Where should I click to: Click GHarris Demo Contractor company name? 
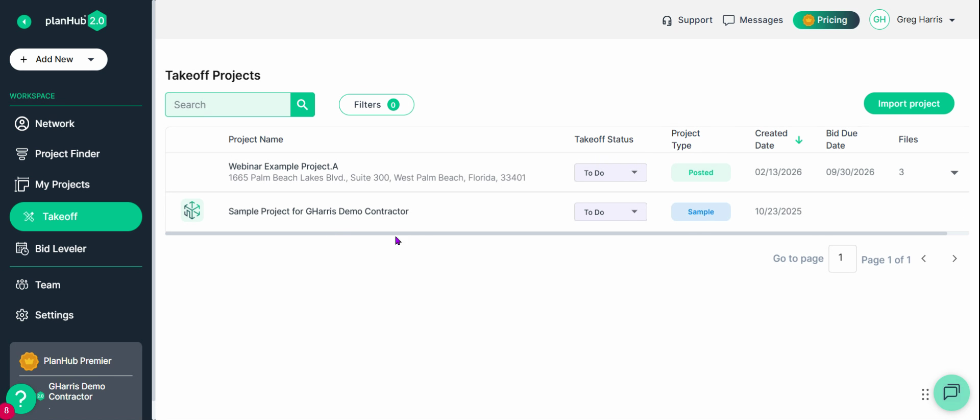(x=77, y=392)
